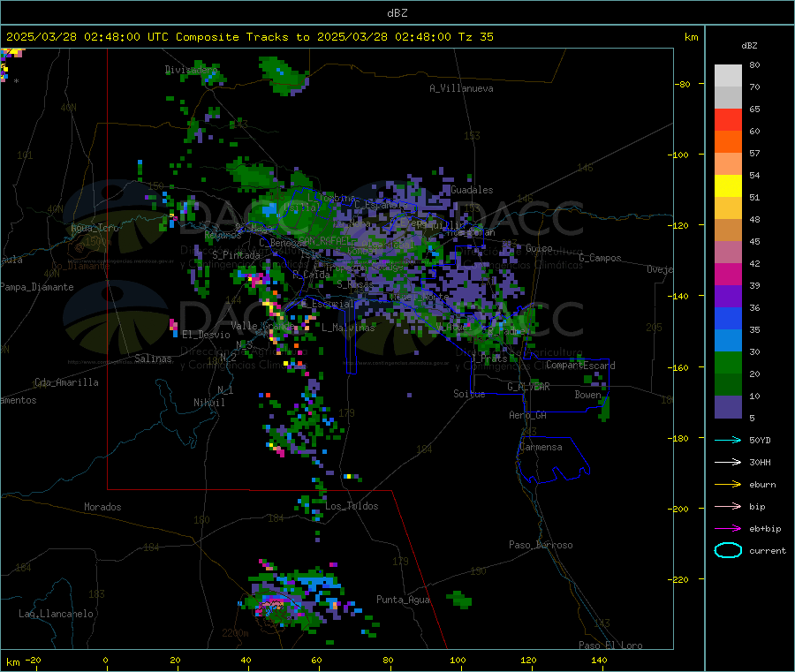Click the Soitue map label
The height and width of the screenshot is (672, 795).
point(470,394)
